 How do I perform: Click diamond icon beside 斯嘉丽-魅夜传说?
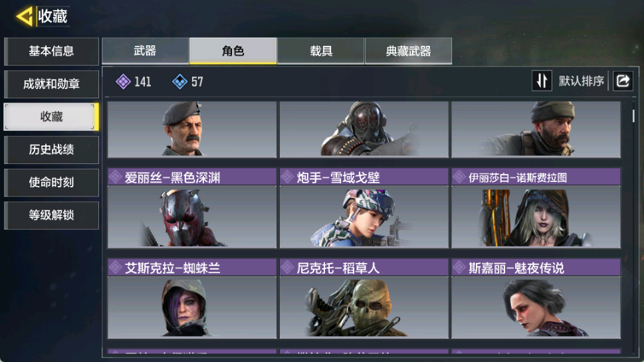pos(459,268)
